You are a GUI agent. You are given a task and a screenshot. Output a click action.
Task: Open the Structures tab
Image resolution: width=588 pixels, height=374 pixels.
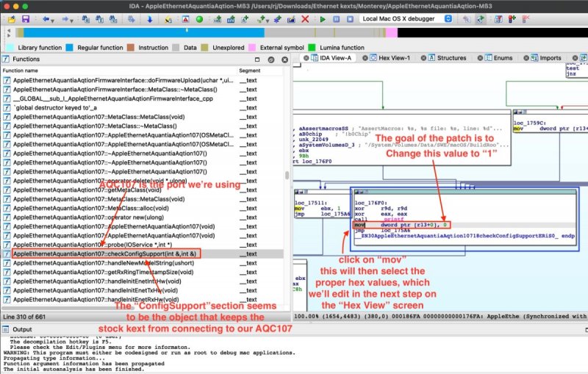(x=451, y=58)
